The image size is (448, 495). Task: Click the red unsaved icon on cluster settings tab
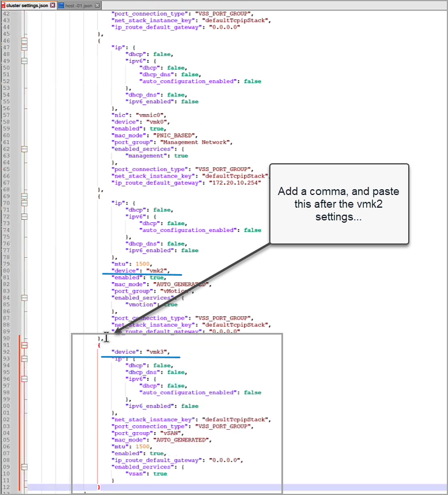3,5
